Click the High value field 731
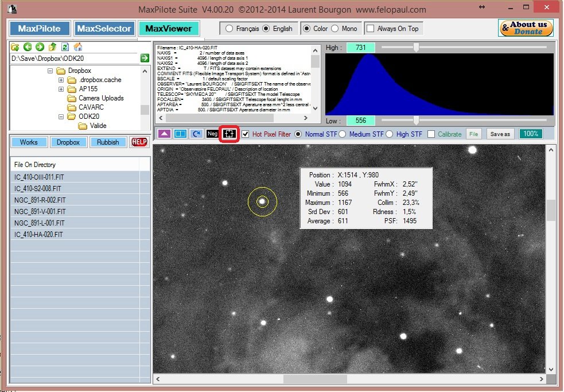Viewport: 564px width, 392px height. pyautogui.click(x=360, y=48)
